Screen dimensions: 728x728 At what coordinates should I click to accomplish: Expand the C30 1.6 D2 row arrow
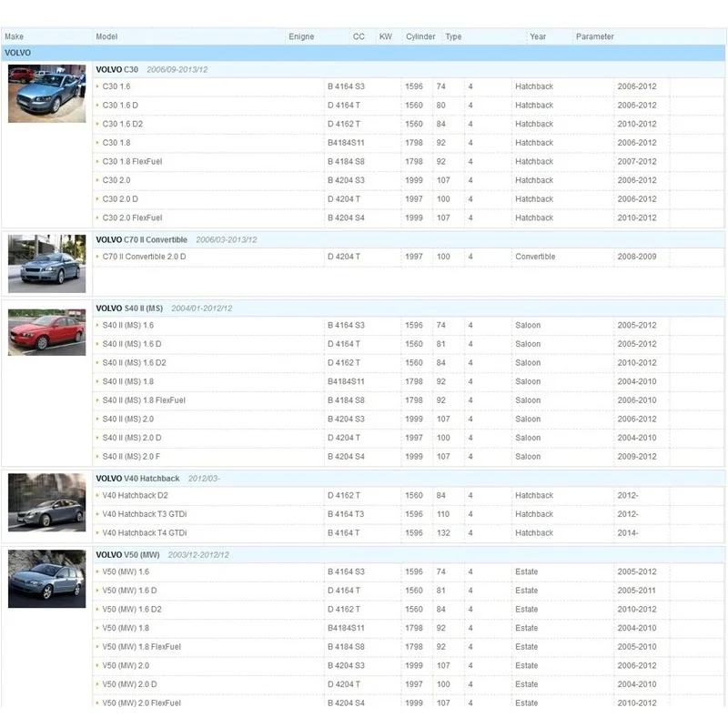[x=97, y=125]
